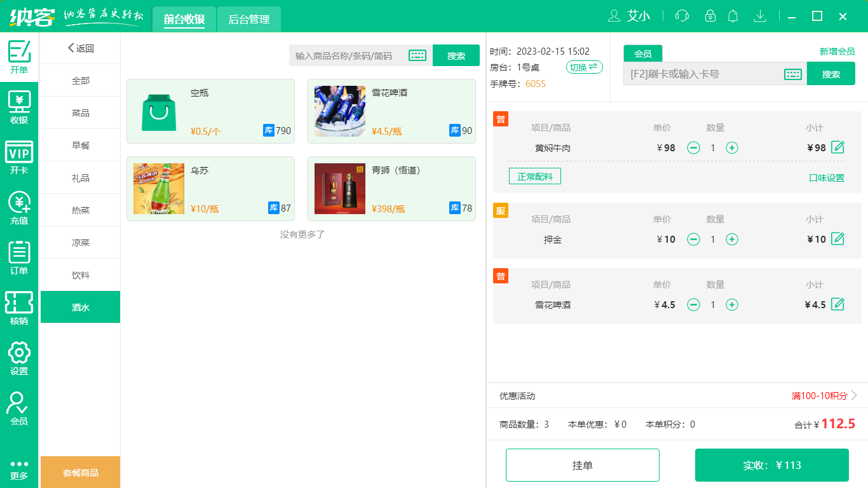Expand the 满100-10积分 promotion details
The width and height of the screenshot is (868, 488).
[820, 395]
